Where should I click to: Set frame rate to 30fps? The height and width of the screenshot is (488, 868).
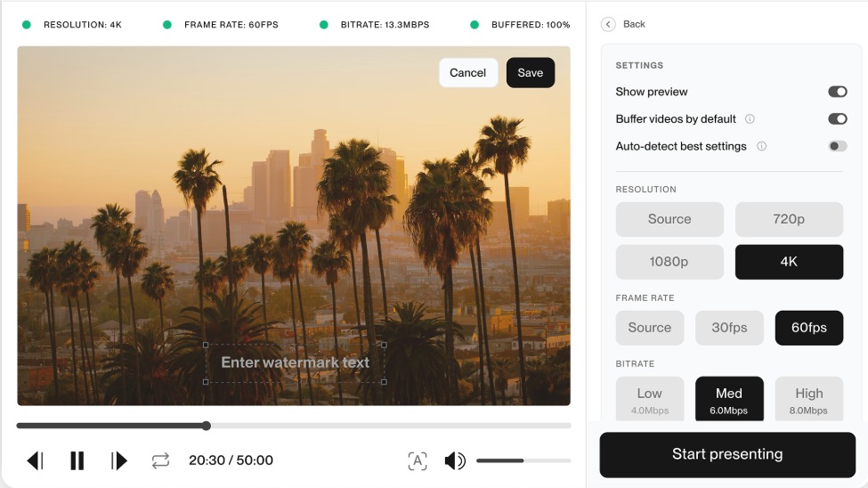[729, 328]
